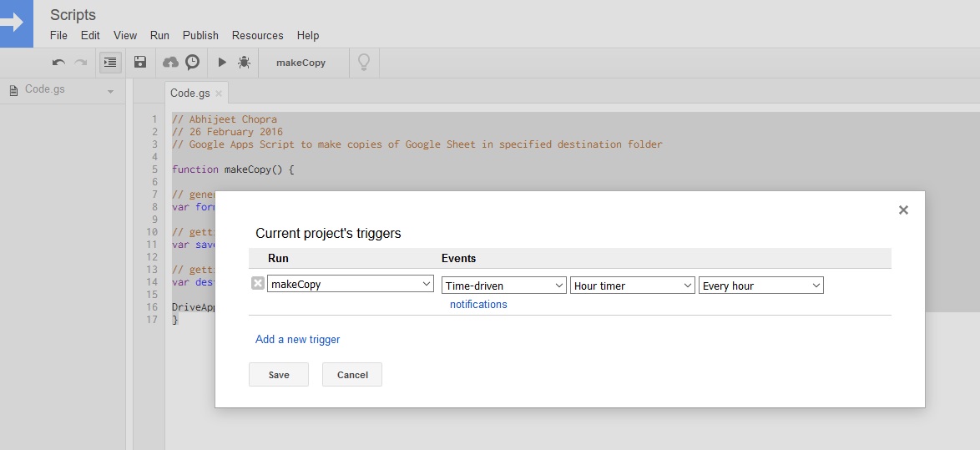Screen dimensions: 980x450
Task: Start debugging with the bug icon
Action: [x=244, y=63]
